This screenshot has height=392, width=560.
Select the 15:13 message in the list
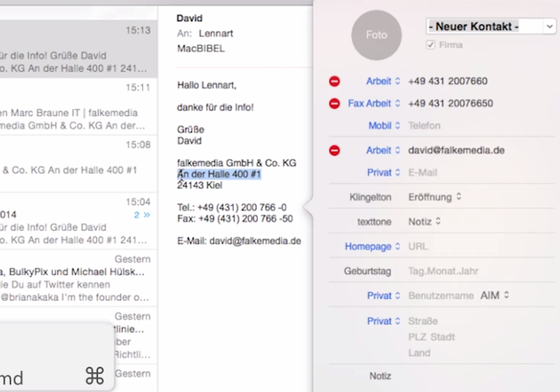77,49
